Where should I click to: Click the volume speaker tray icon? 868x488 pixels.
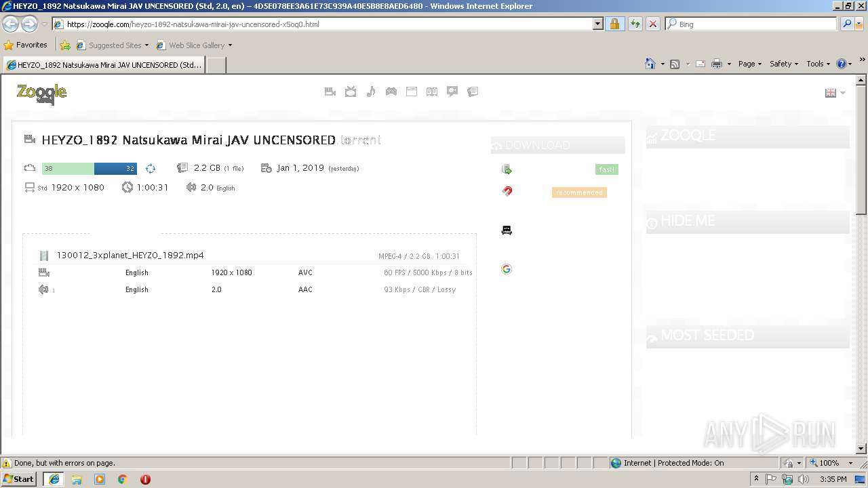pos(804,479)
